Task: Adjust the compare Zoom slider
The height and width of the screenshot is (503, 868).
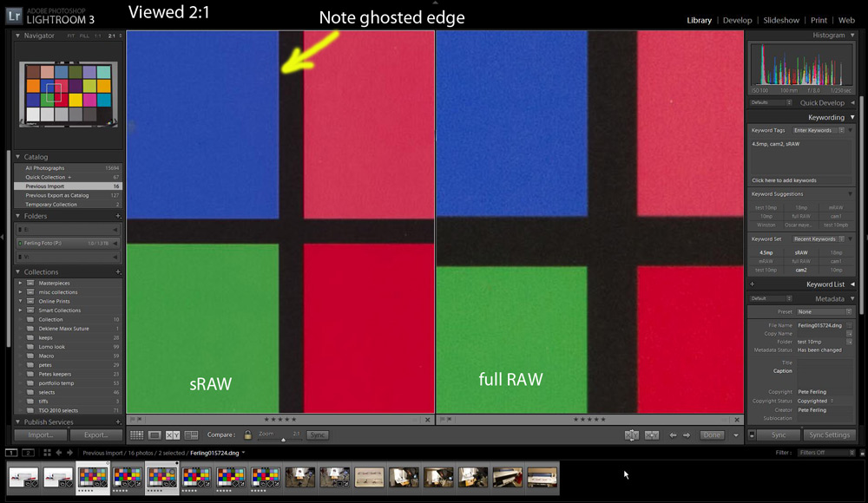Action: 283,439
